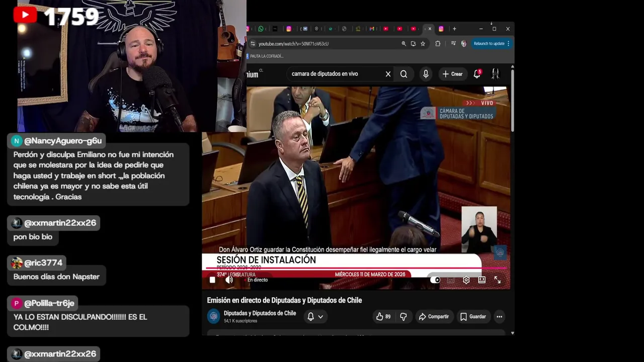Viewport: 644px width, 362px height.
Task: Click the search magnifier button on YouTube
Action: [x=404, y=74]
